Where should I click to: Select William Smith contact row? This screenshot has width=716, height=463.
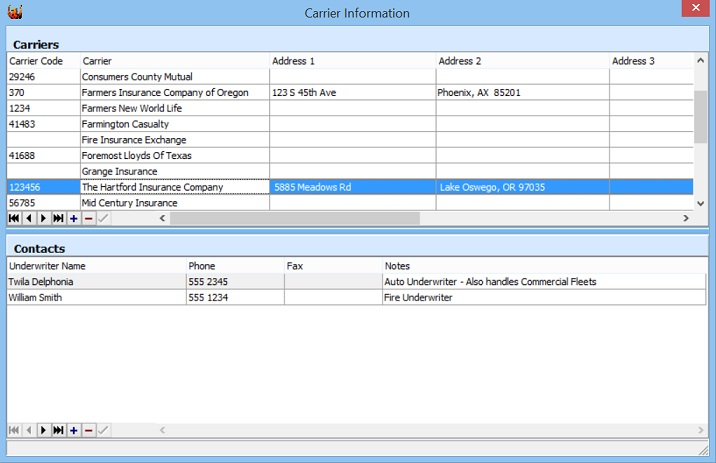click(357, 297)
